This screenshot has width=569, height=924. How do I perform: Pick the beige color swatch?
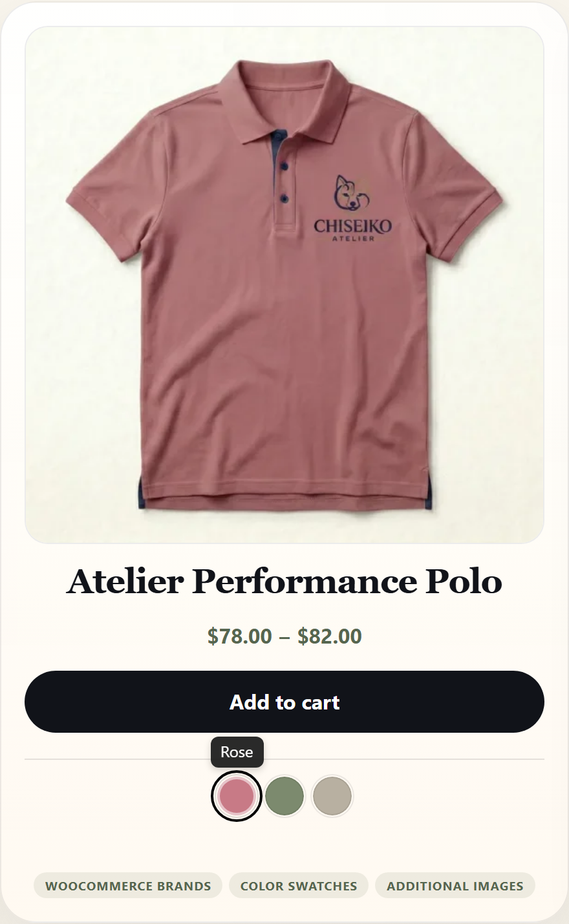[332, 796]
